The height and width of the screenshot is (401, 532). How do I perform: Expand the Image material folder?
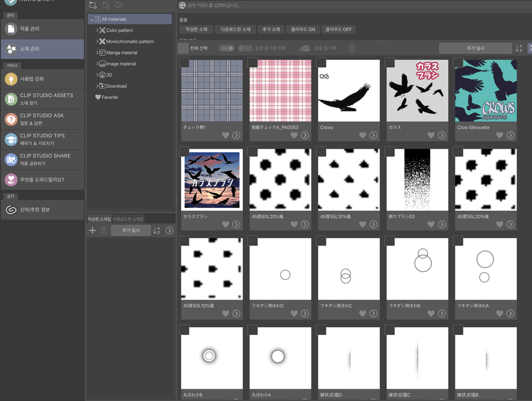pos(98,64)
